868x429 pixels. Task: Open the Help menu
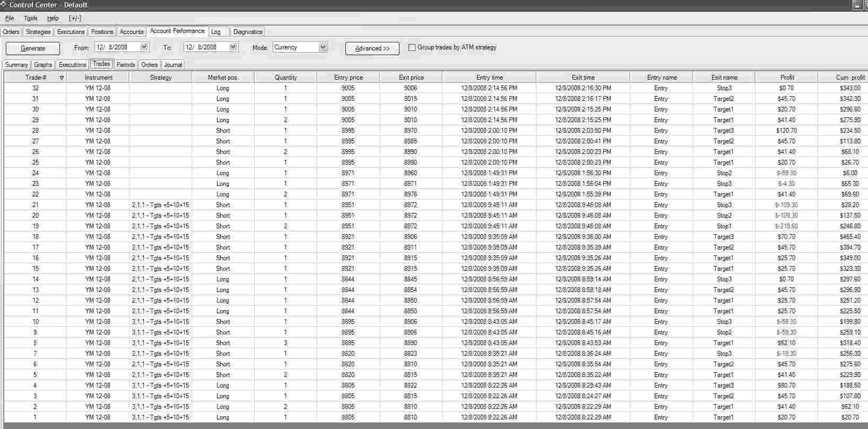tap(53, 18)
